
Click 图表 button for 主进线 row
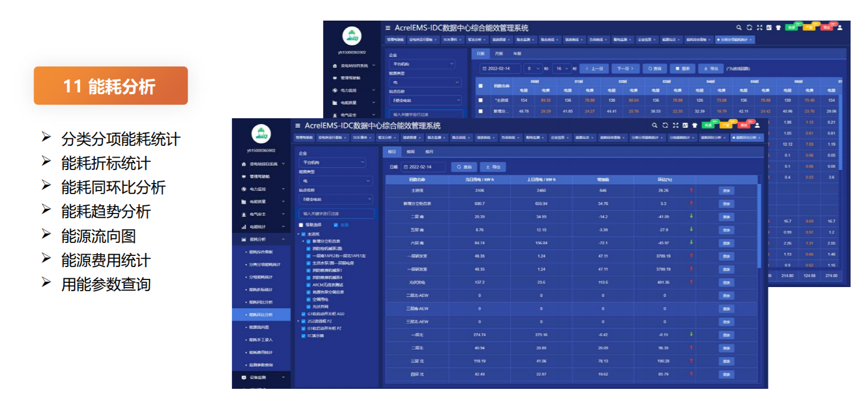pos(726,191)
